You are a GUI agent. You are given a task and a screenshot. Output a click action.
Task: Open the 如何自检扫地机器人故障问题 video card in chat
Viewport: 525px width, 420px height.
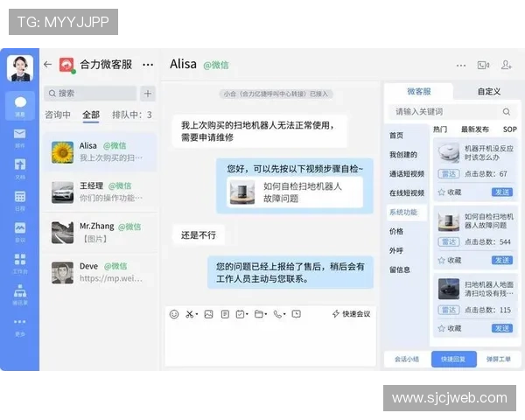coord(295,192)
